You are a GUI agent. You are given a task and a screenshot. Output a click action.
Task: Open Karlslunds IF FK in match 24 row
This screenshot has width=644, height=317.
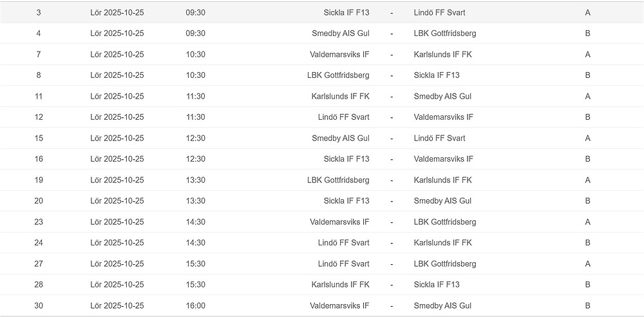pyautogui.click(x=442, y=243)
